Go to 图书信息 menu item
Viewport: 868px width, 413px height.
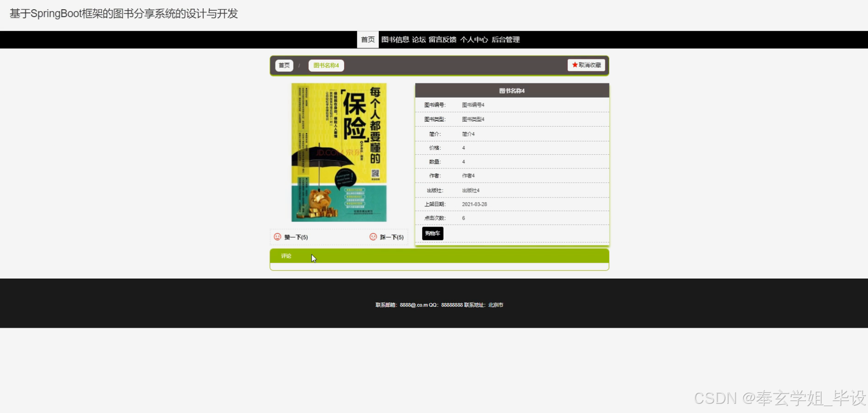[395, 40]
